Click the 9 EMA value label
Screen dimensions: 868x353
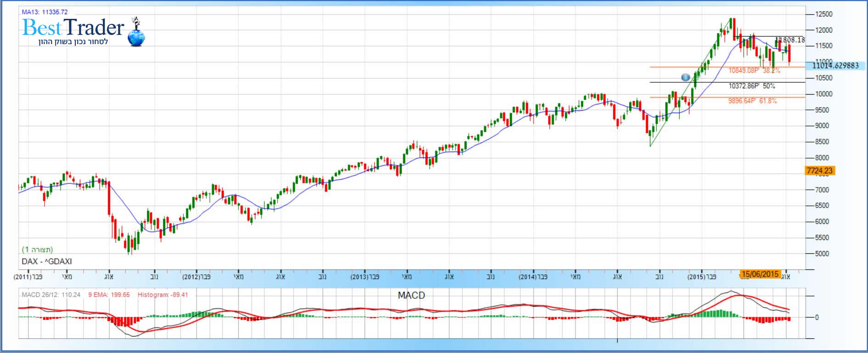(109, 295)
